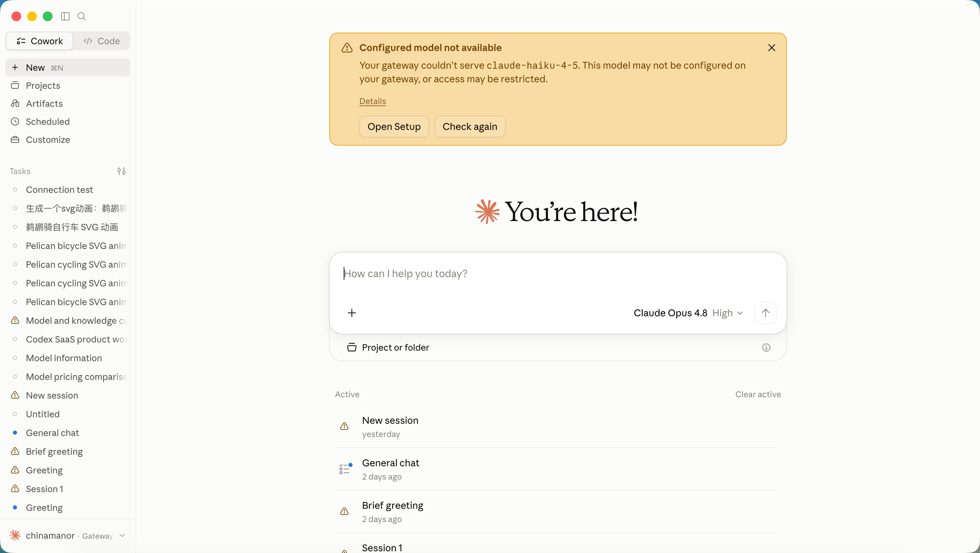Toggle the sidebar panel icon
The height and width of the screenshot is (553, 980).
tap(65, 16)
